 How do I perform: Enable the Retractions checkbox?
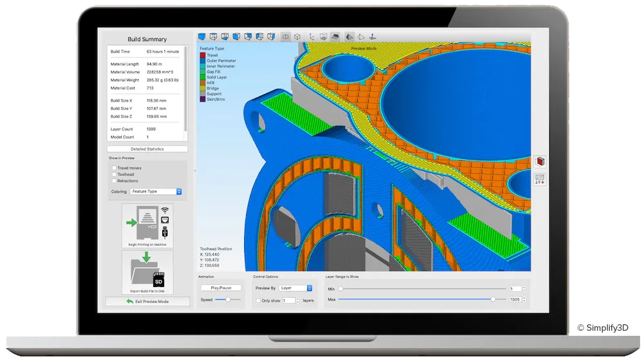point(114,181)
